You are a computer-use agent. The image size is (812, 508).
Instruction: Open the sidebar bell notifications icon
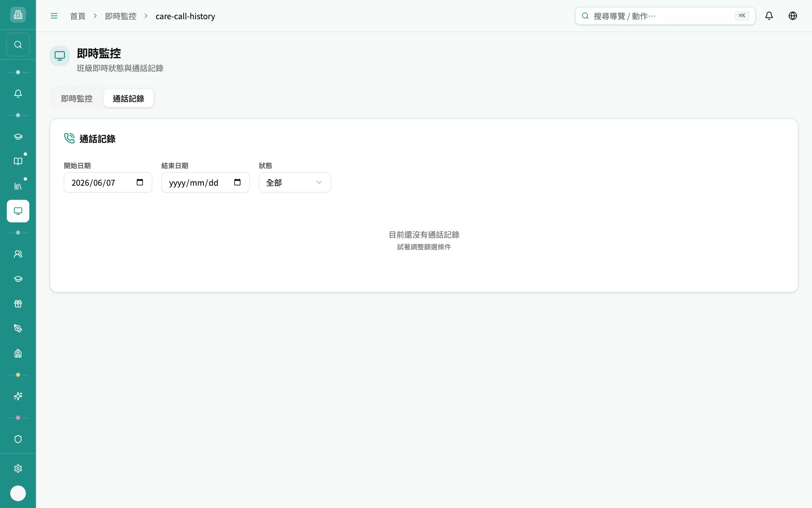(x=18, y=93)
